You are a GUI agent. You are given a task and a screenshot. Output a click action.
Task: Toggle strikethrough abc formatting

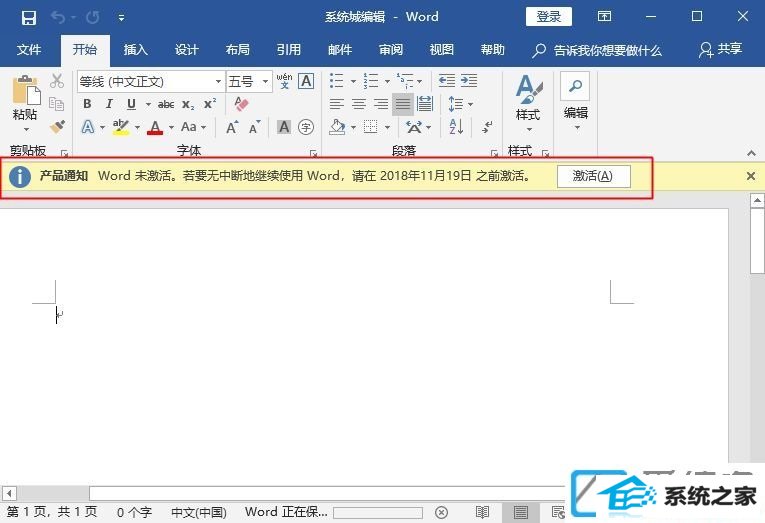point(166,104)
